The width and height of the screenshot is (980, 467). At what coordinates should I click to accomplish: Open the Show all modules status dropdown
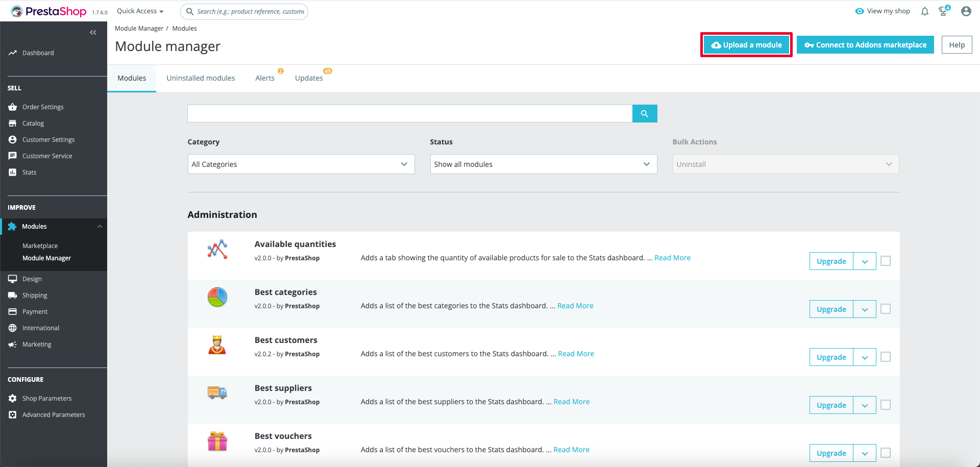pos(544,164)
